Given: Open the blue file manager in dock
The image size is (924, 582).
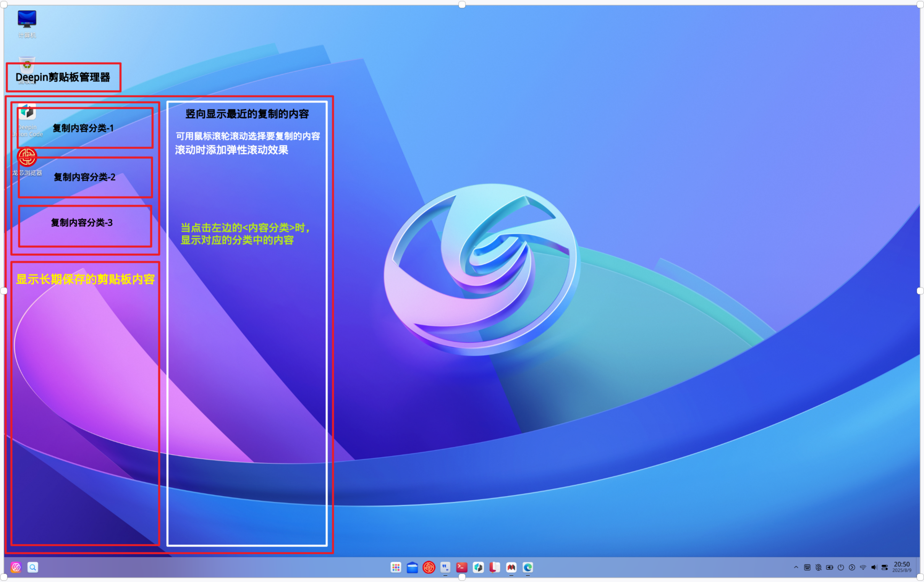Looking at the screenshot, I should click(412, 567).
